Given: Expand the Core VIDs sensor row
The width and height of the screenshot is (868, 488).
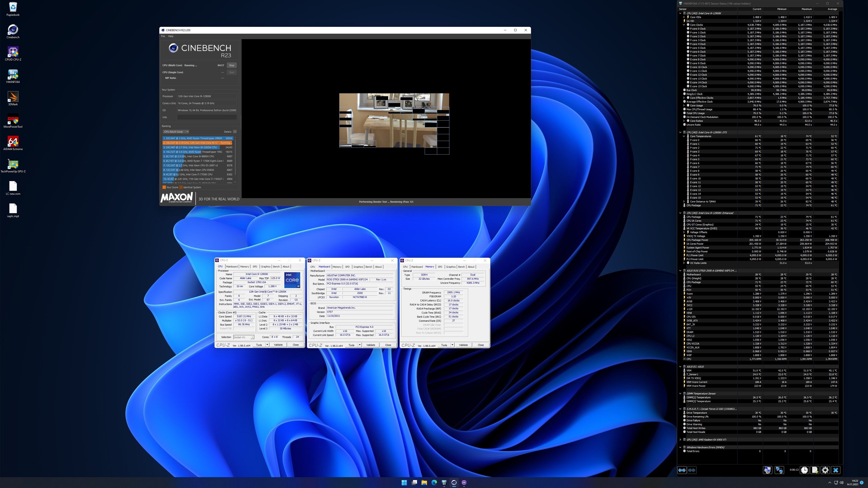Looking at the screenshot, I should [684, 17].
